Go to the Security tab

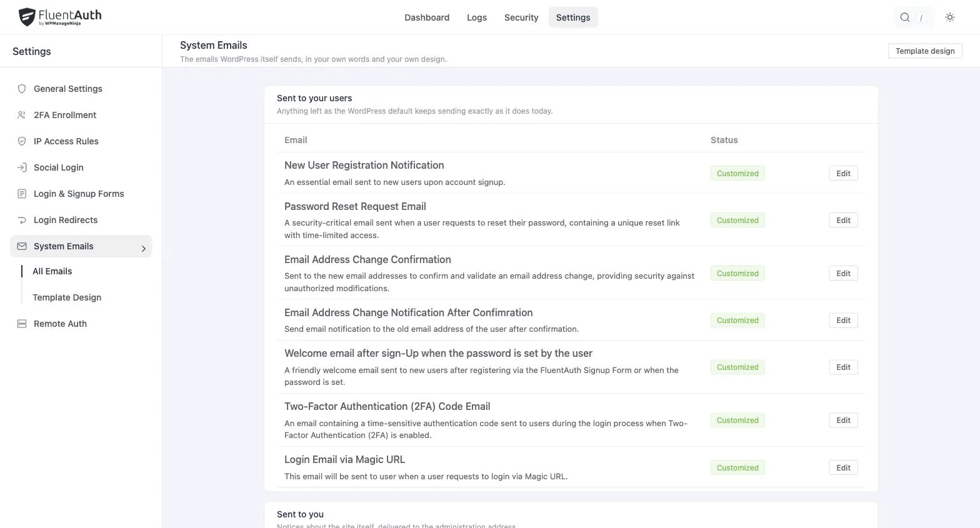point(521,17)
